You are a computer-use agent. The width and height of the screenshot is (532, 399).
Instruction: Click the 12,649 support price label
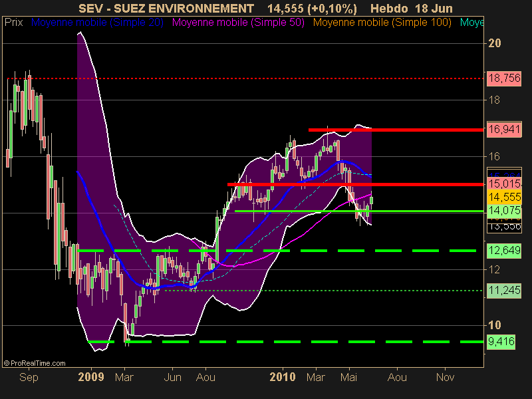504,251
